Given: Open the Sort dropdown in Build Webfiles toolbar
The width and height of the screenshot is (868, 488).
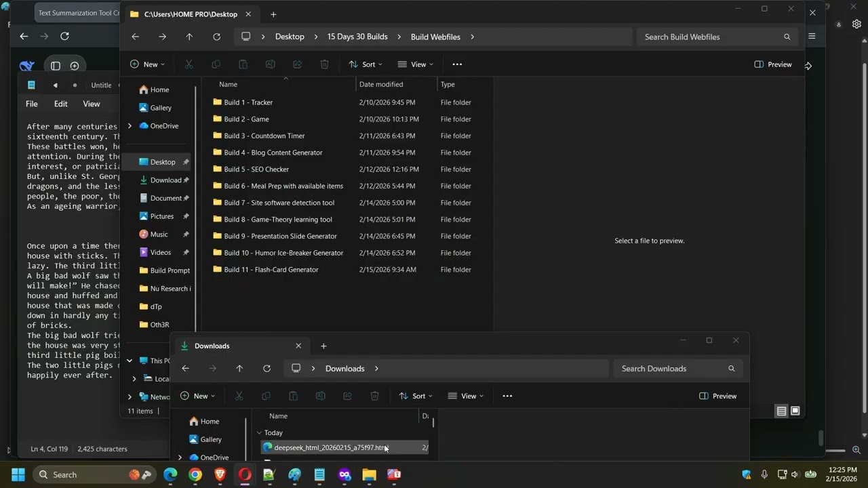Looking at the screenshot, I should [x=366, y=64].
